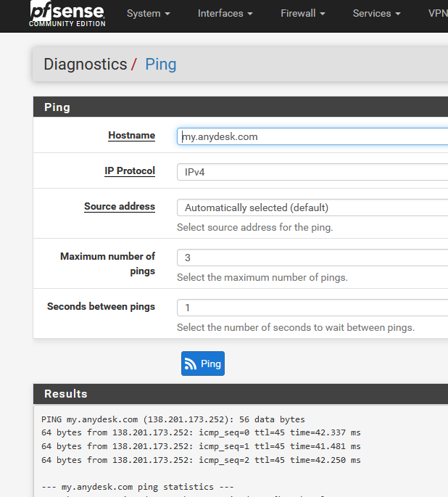Click the icmp_seq=1 result line
This screenshot has height=497, width=448.
click(201, 446)
